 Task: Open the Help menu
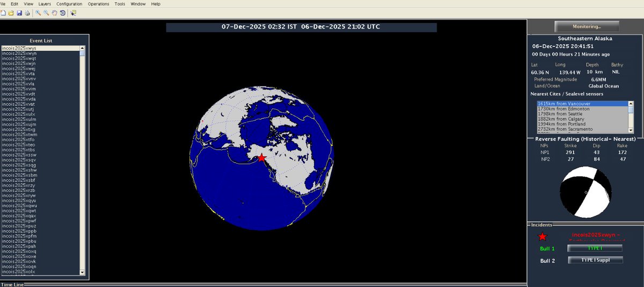156,4
